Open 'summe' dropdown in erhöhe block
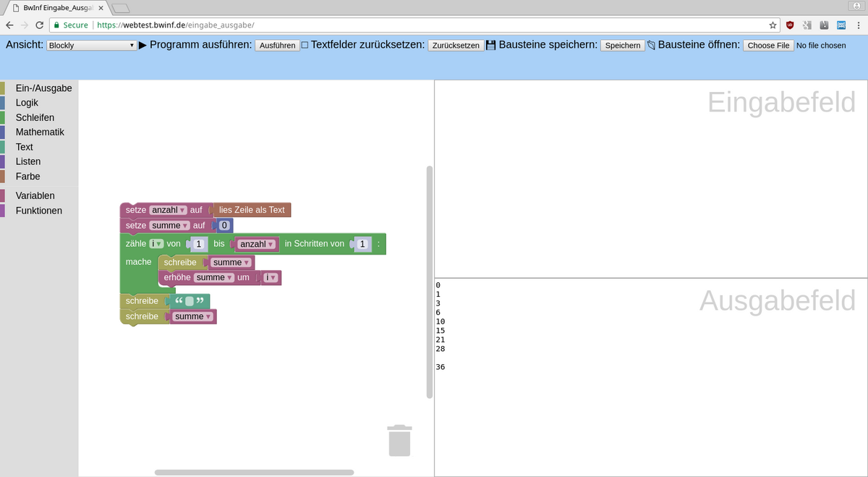This screenshot has width=868, height=477. (x=214, y=277)
